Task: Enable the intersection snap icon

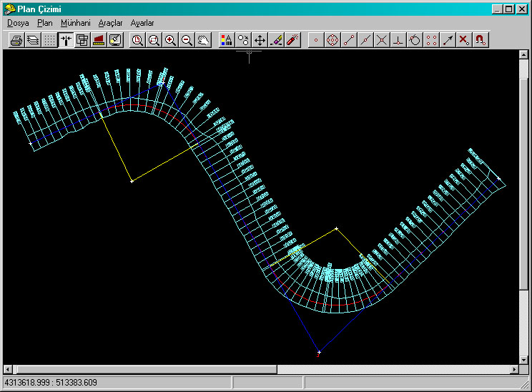Action: (x=382, y=40)
